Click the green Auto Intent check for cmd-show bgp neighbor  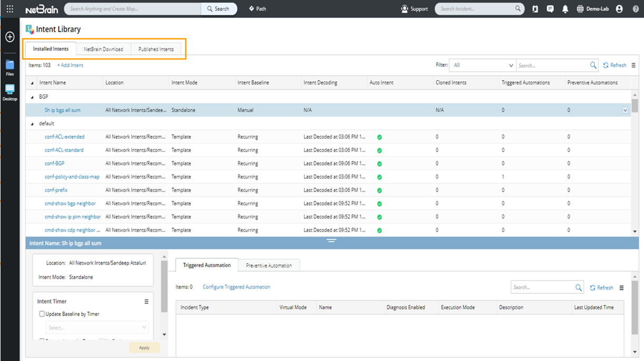(379, 204)
